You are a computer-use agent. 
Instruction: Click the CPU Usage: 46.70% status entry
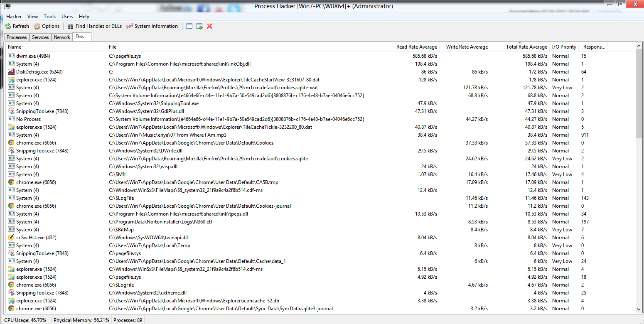click(25, 320)
